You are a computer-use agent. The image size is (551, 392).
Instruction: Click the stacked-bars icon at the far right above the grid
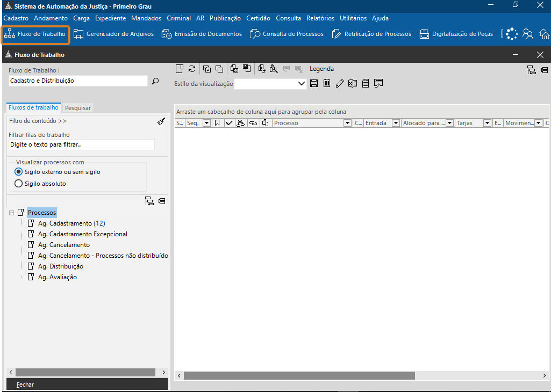pos(545,70)
